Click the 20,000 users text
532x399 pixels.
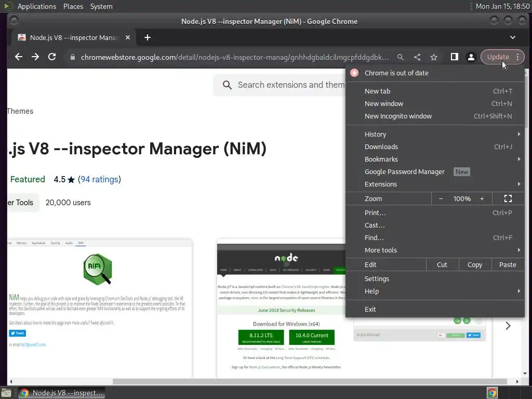(68, 203)
